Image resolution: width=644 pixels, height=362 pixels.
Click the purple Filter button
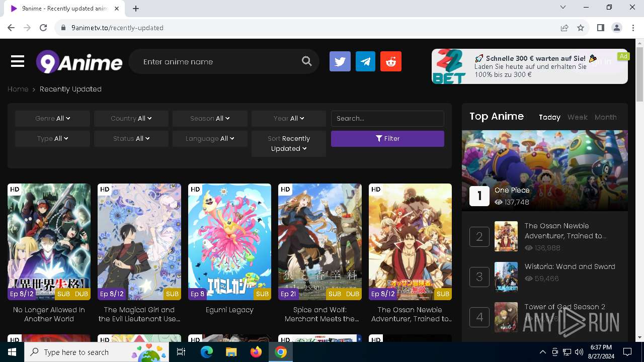pos(387,139)
